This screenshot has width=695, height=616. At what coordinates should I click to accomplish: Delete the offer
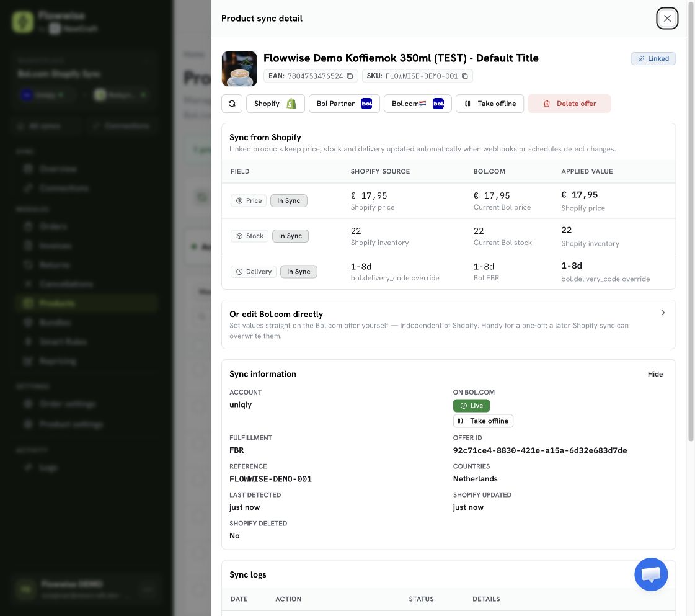click(x=569, y=104)
